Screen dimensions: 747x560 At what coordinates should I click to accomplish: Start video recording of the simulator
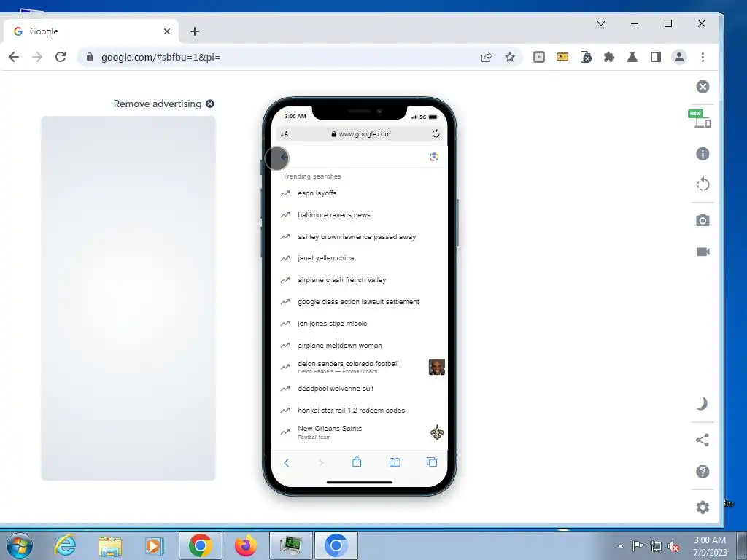[703, 252]
